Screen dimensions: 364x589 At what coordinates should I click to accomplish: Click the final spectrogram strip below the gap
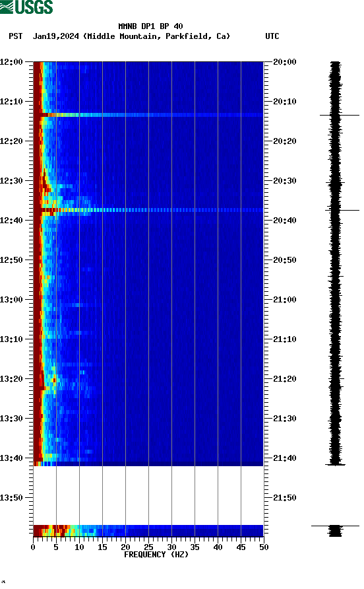pos(148,530)
